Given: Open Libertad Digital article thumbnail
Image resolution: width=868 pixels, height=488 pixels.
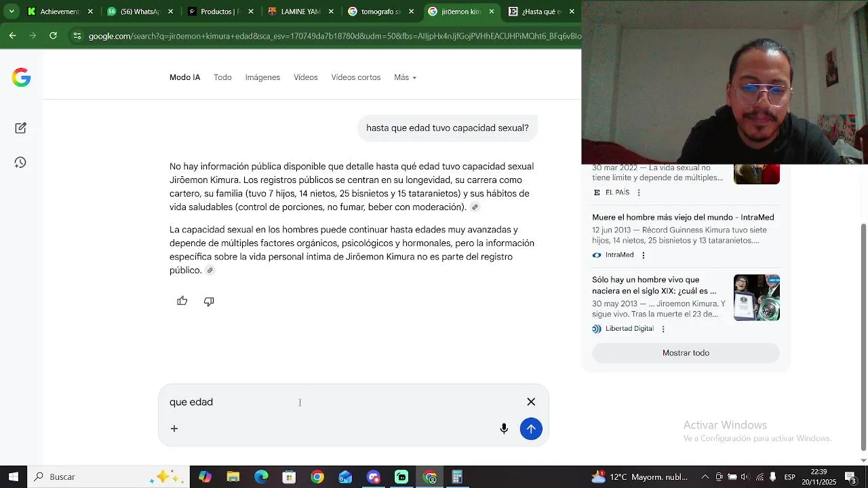Looking at the screenshot, I should pos(757,298).
